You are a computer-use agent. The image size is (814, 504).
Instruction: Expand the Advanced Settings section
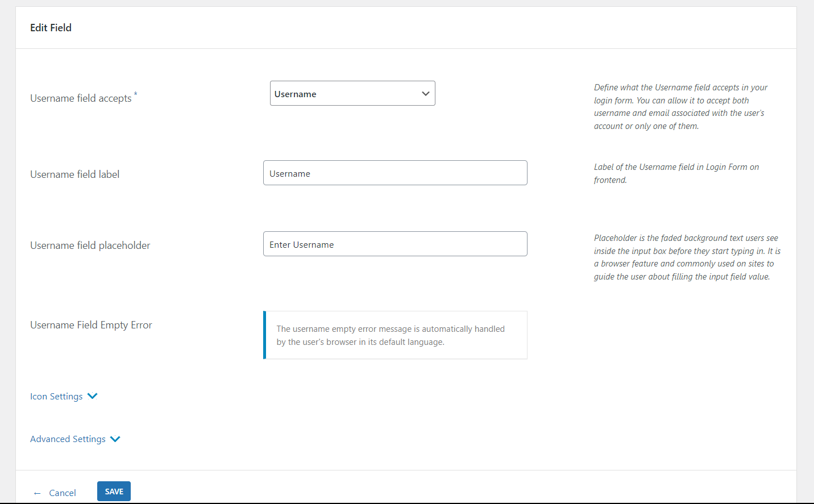point(68,439)
